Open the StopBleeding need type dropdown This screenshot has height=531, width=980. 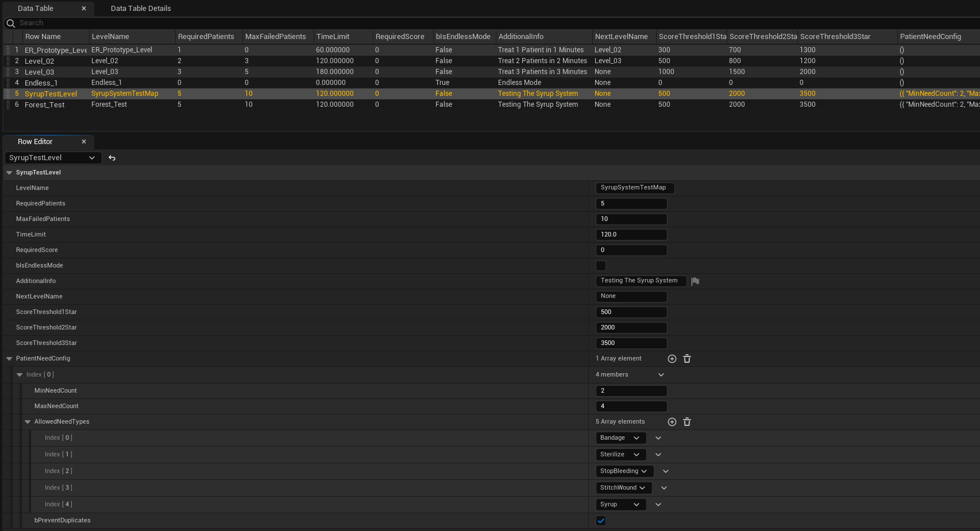625,471
